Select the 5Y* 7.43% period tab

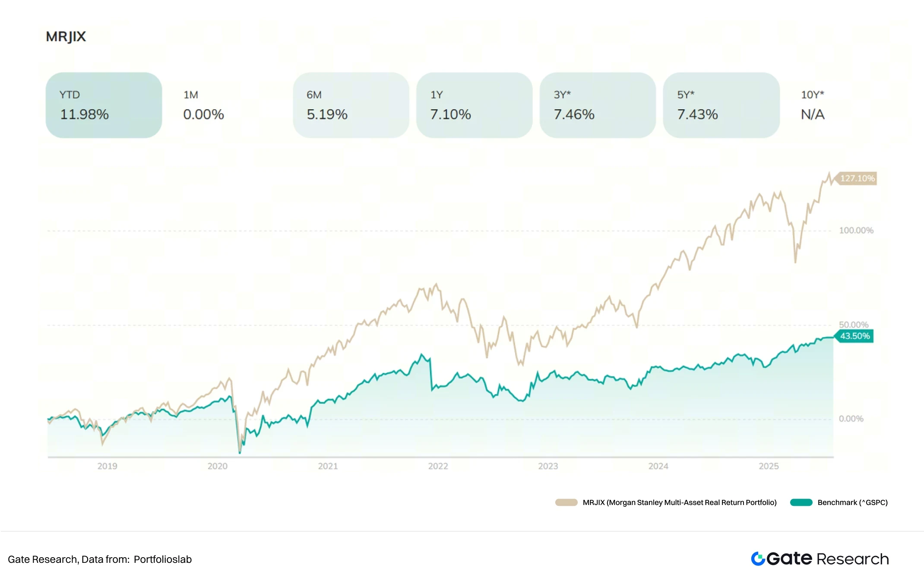[721, 105]
